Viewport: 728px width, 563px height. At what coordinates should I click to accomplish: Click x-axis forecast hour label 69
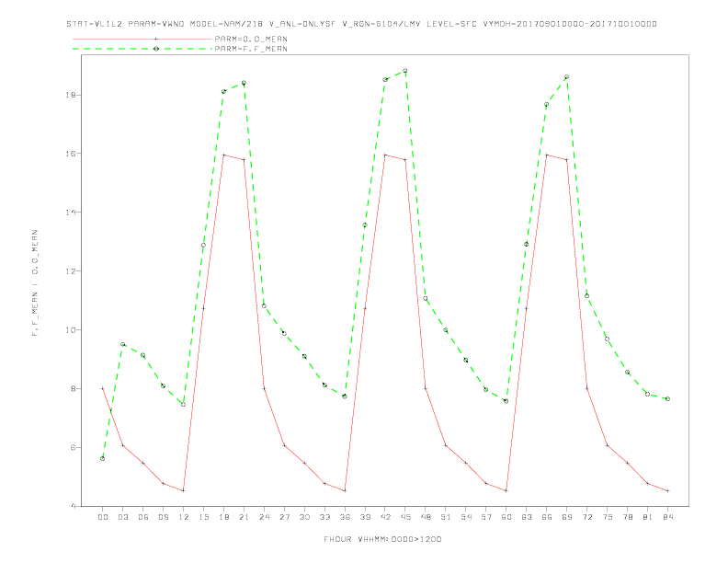coord(567,517)
